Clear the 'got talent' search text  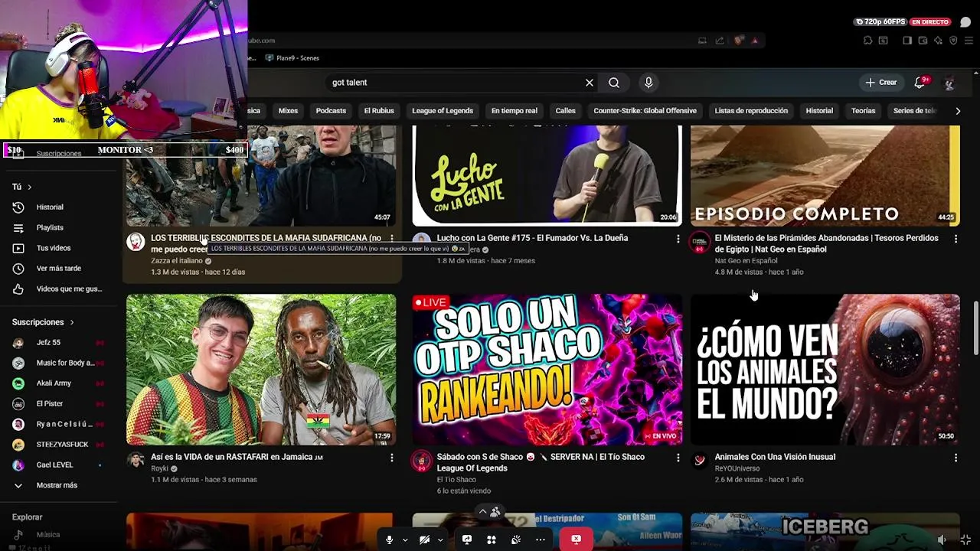tap(590, 83)
